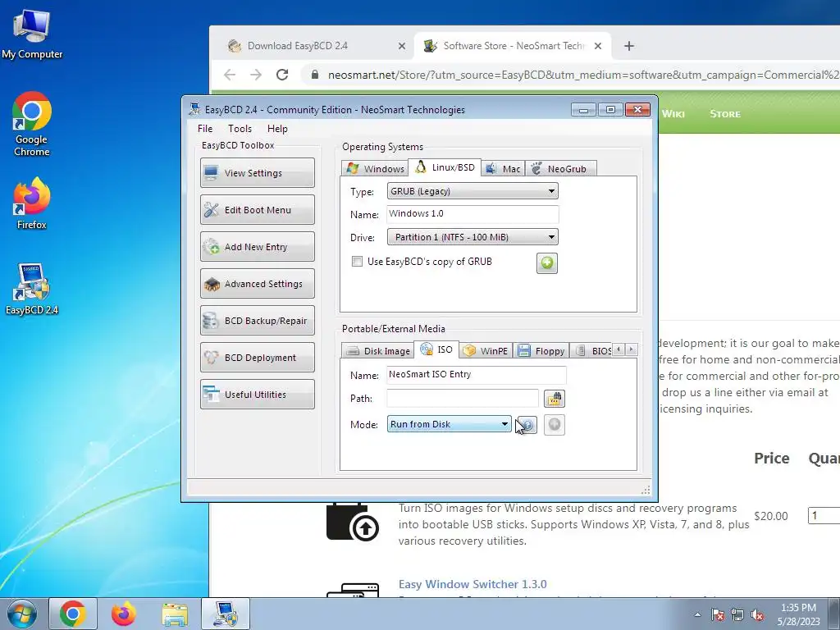Open Easy Window Switcher 1.3.0 link

click(472, 584)
